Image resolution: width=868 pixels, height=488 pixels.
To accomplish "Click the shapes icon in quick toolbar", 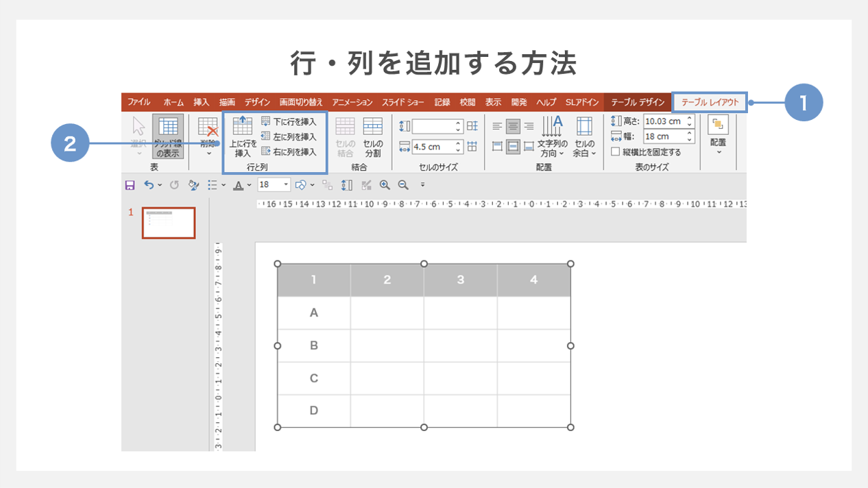I will [300, 185].
